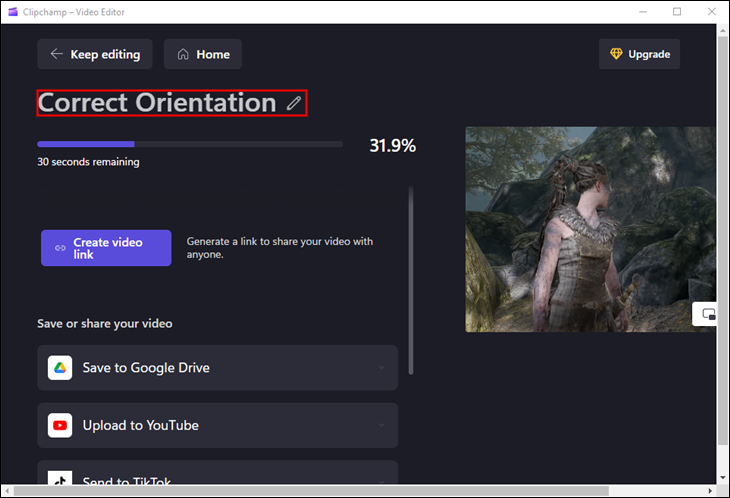
Task: Open picture-in-picture from the video preview corner
Action: point(708,314)
